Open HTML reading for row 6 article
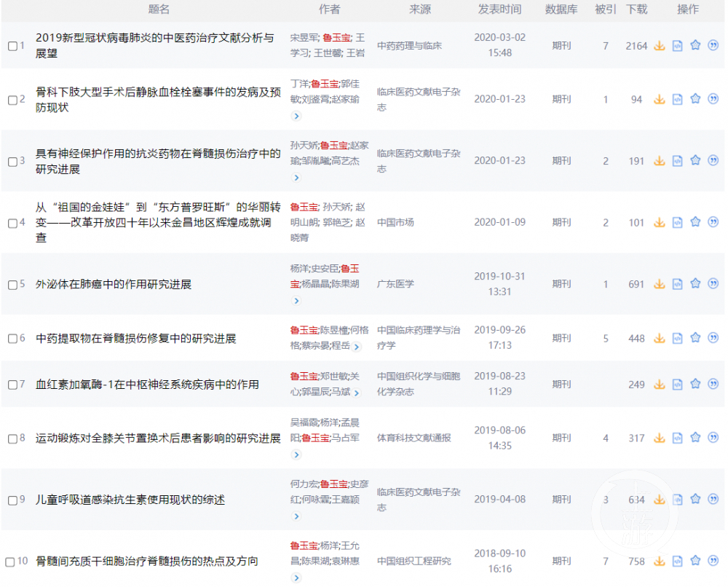 coord(678,338)
